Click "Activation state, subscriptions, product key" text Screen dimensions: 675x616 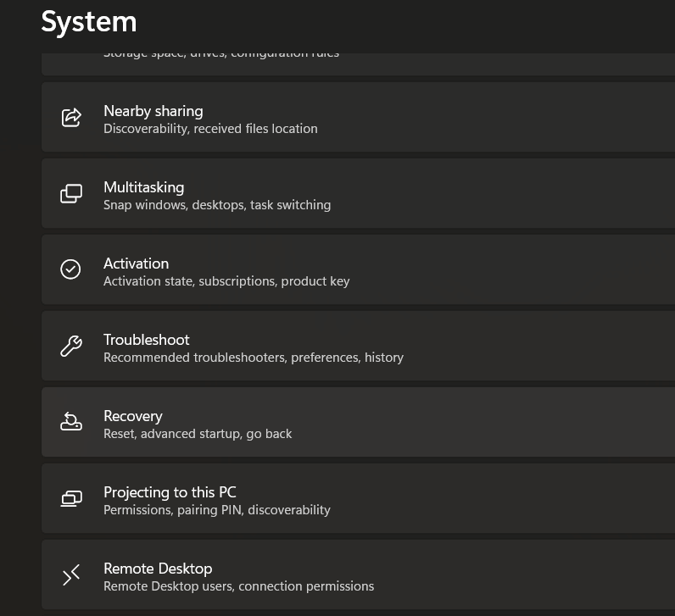point(226,281)
